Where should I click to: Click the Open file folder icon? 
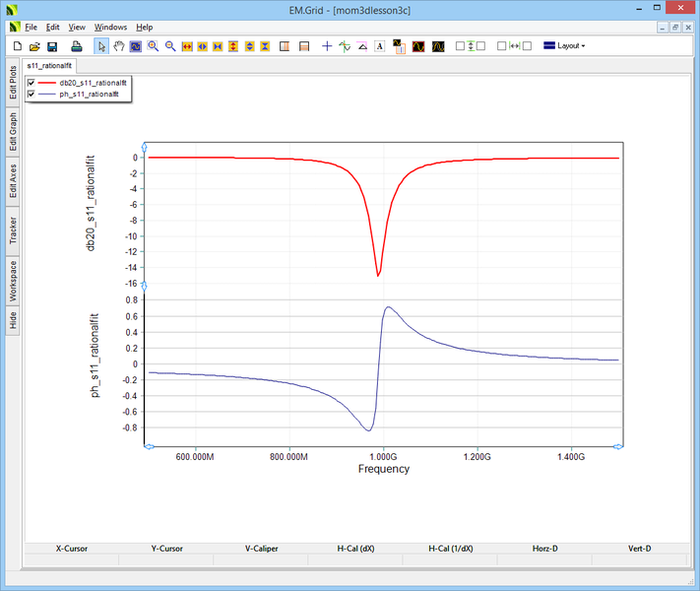tap(34, 46)
